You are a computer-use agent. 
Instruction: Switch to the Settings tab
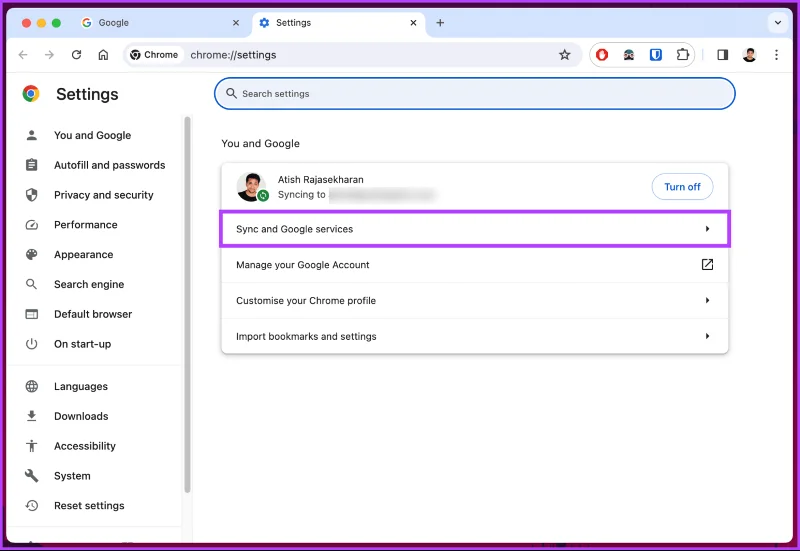point(338,22)
